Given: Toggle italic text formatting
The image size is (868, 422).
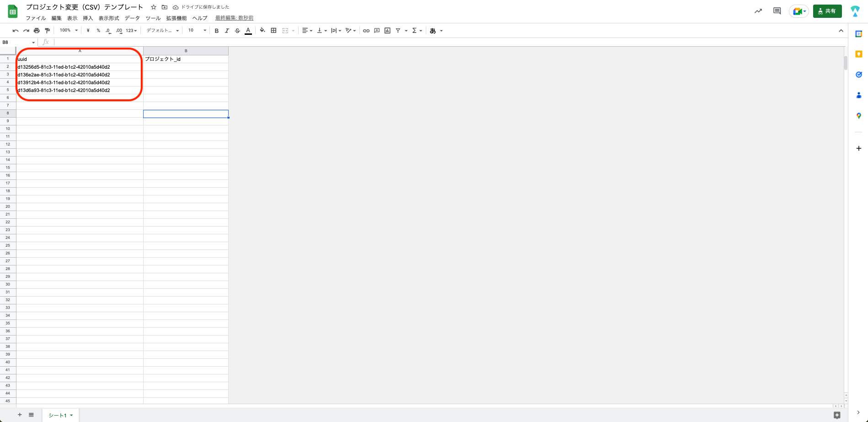Looking at the screenshot, I should point(226,31).
